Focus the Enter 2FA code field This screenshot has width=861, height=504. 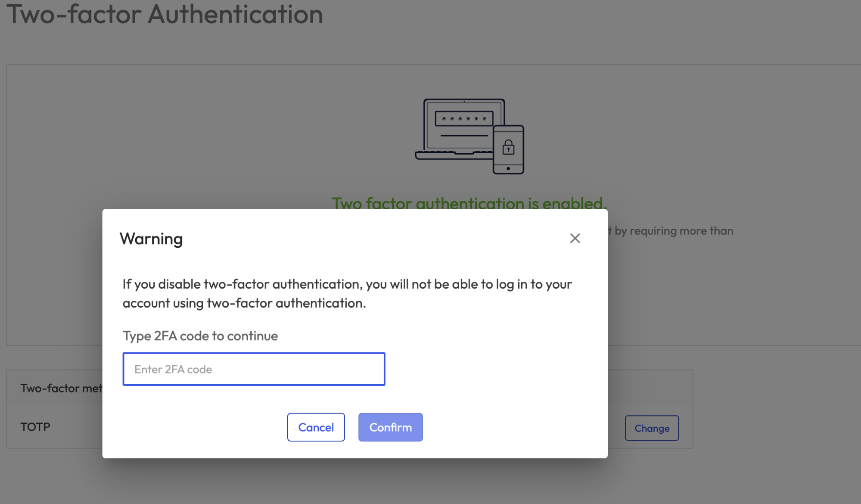(254, 369)
